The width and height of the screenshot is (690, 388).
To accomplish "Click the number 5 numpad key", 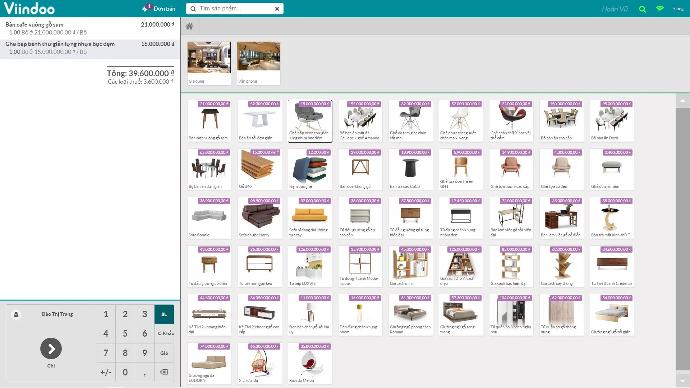I will [125, 333].
